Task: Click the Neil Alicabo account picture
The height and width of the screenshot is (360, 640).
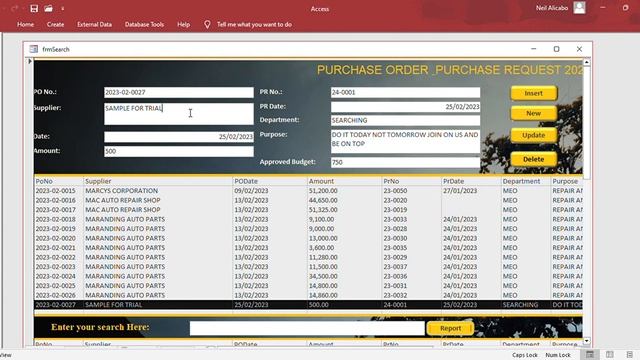Action: (580, 8)
